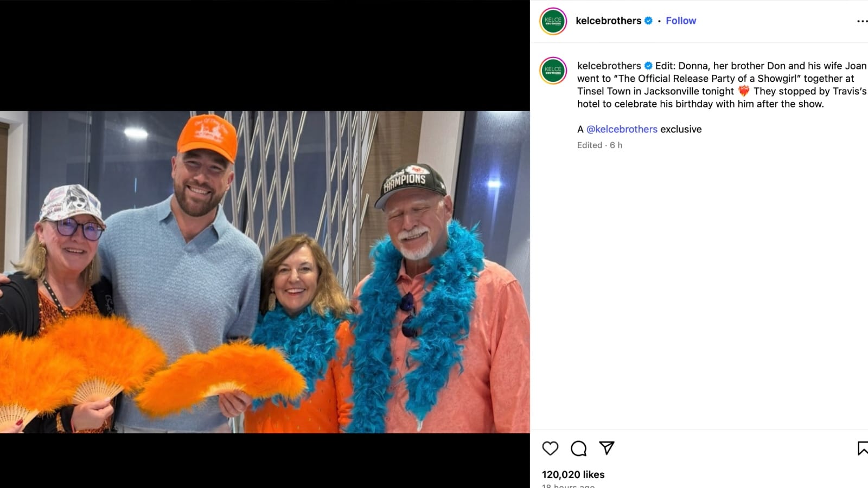868x488 pixels.
Task: Open comments with the speech bubble icon
Action: [578, 448]
